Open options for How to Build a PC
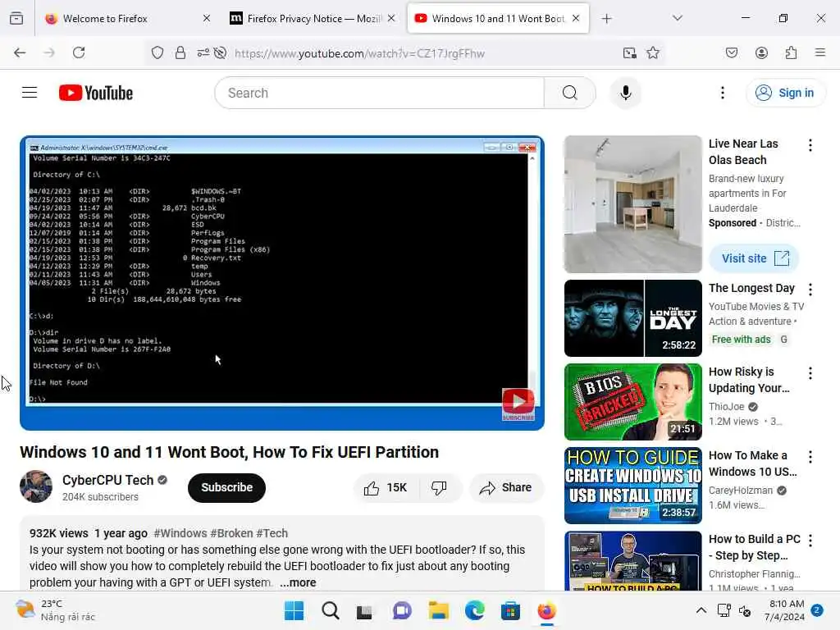Screen dimensions: 840x630 tap(810, 541)
